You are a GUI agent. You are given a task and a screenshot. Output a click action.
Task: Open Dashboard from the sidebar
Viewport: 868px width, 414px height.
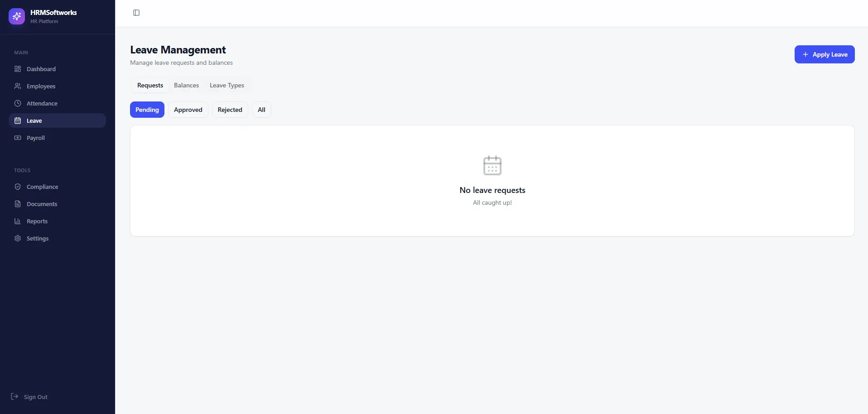point(57,69)
